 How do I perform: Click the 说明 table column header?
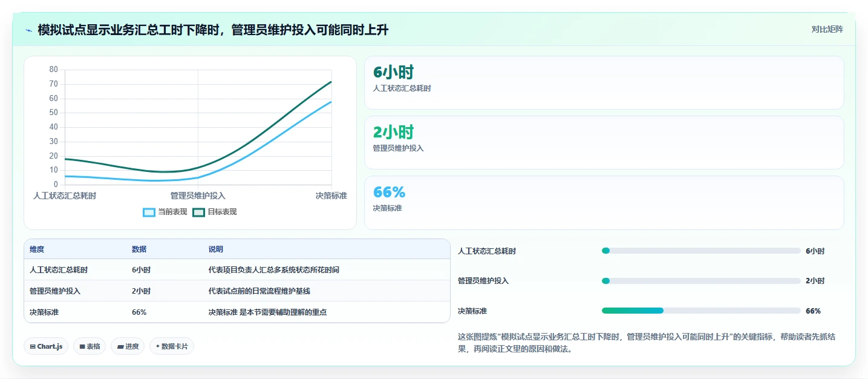coord(216,249)
